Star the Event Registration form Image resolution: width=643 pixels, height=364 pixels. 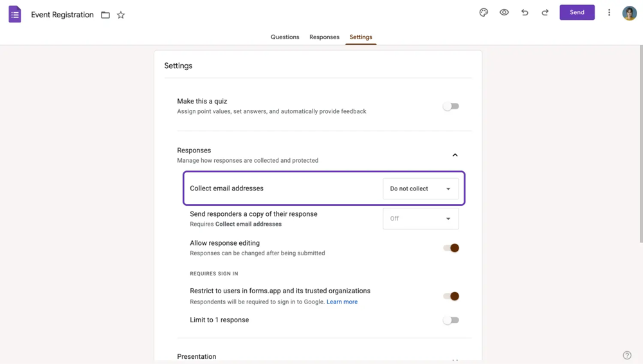pyautogui.click(x=121, y=15)
